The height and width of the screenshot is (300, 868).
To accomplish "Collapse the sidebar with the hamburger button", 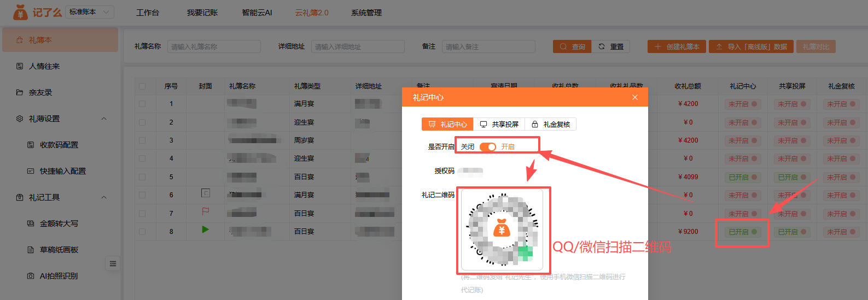I will click(x=113, y=263).
